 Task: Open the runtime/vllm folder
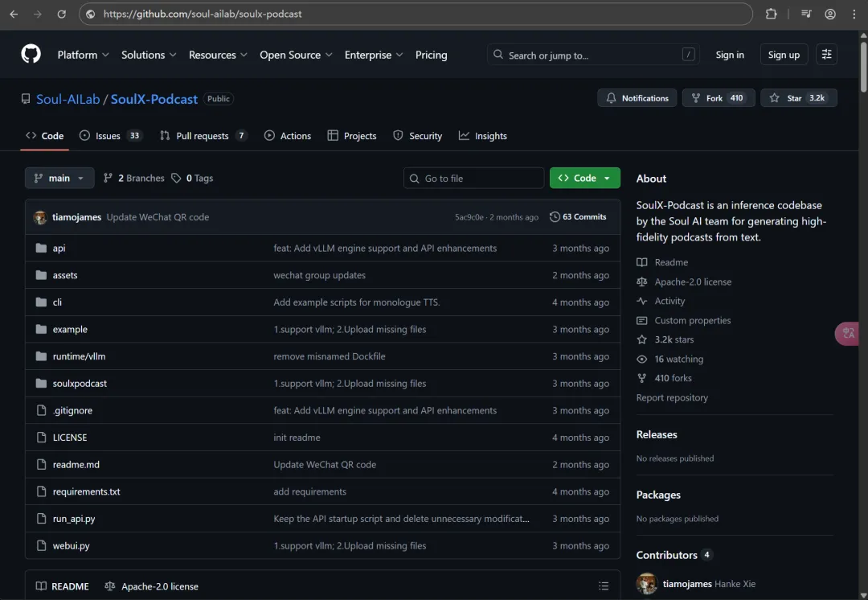79,356
